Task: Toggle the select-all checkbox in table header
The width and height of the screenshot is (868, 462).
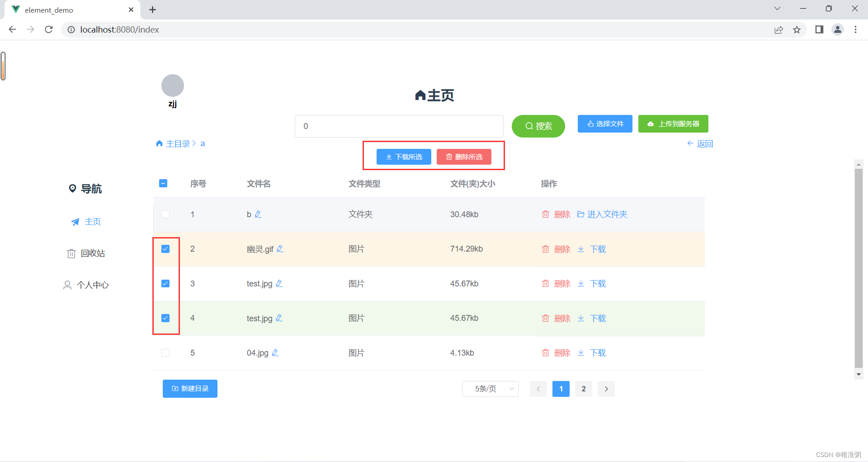Action: 163,183
